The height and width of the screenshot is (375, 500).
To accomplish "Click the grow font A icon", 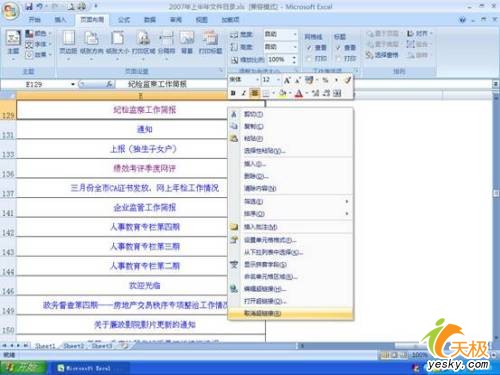I will pos(287,80).
